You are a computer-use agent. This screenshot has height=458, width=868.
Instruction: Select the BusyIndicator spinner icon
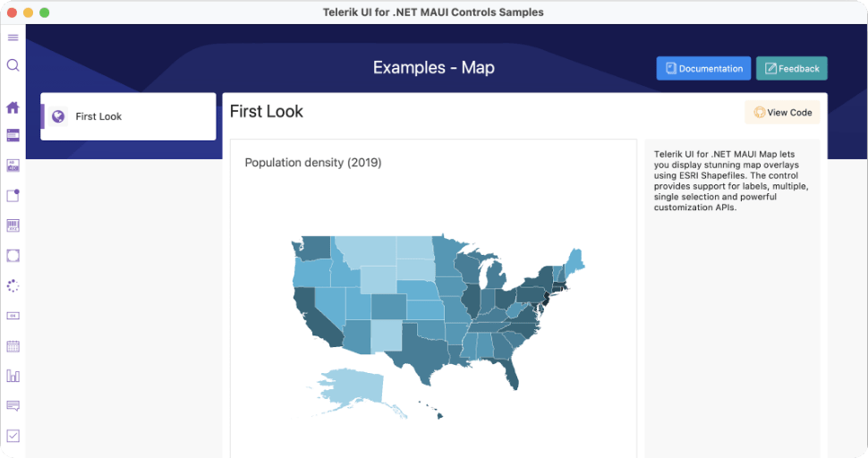point(13,286)
